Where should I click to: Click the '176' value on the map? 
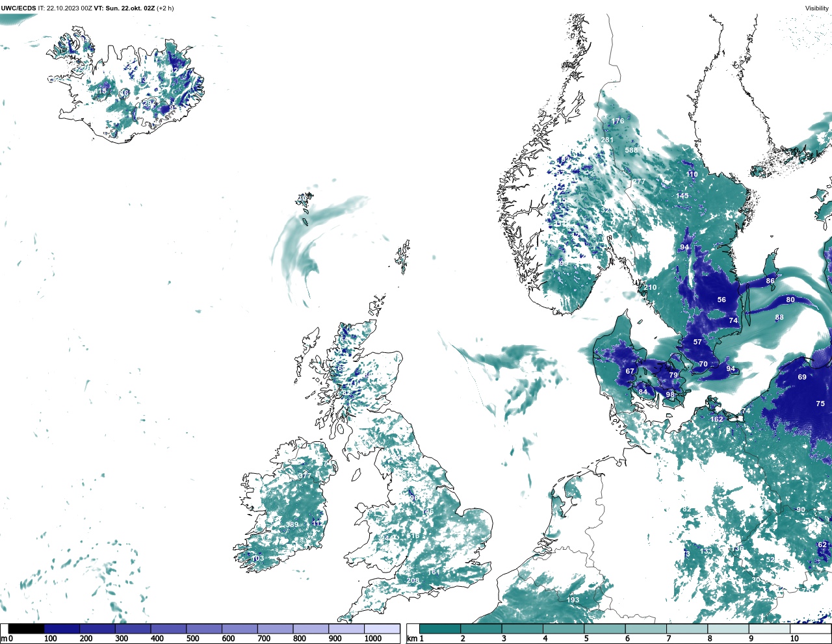617,121
